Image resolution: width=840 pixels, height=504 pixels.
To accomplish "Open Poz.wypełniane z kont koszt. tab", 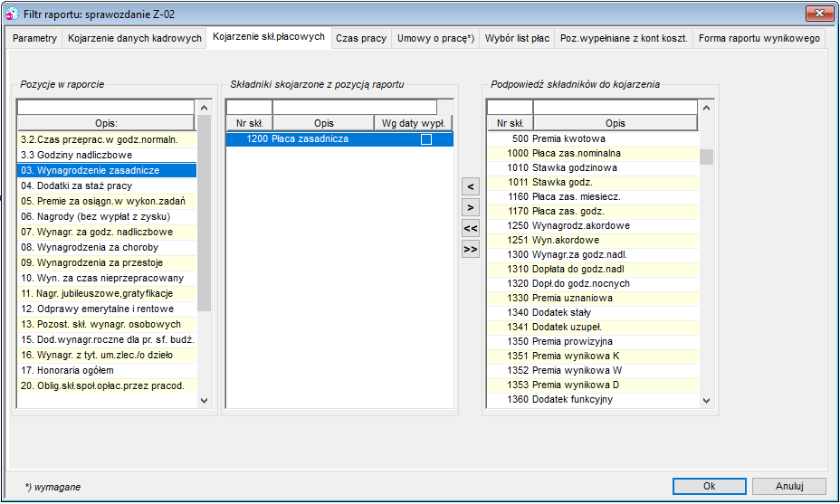I will coord(624,39).
